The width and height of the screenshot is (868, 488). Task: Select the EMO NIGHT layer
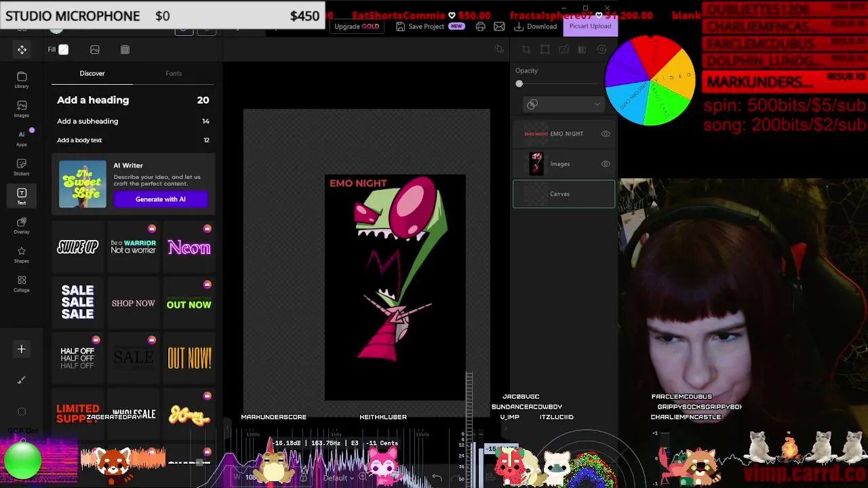click(564, 134)
